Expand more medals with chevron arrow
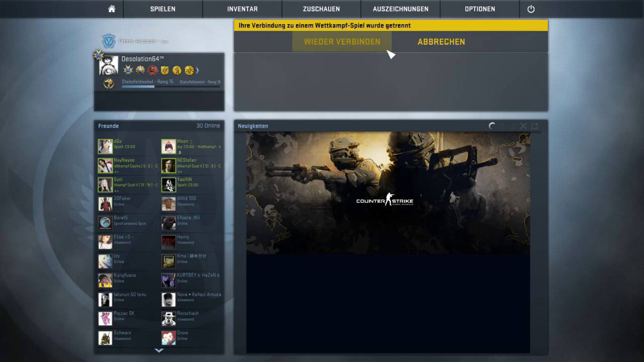Screen dimensions: 644x362 (x=198, y=70)
